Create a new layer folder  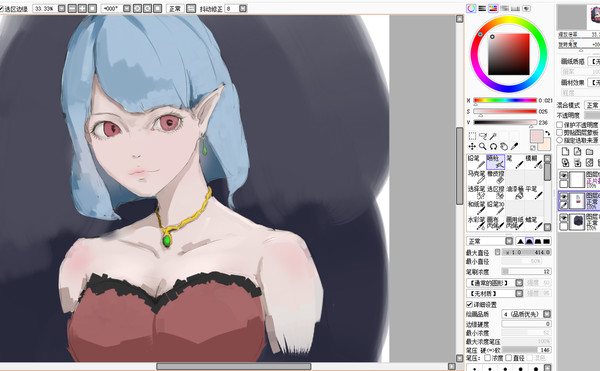click(x=590, y=151)
